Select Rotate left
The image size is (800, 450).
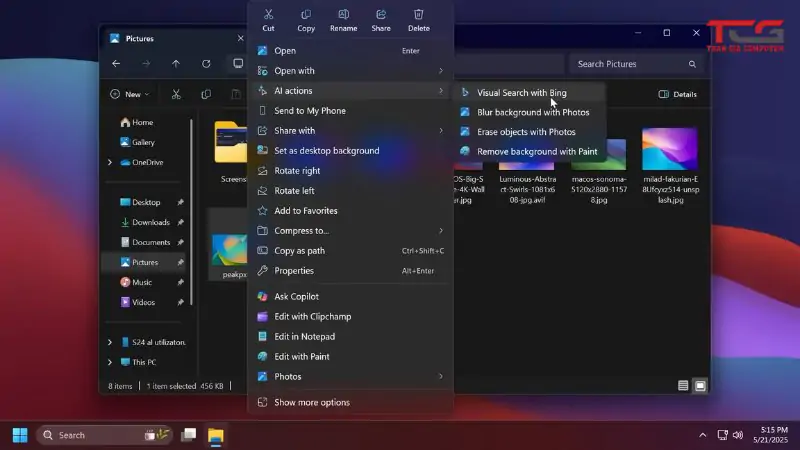tap(351, 191)
